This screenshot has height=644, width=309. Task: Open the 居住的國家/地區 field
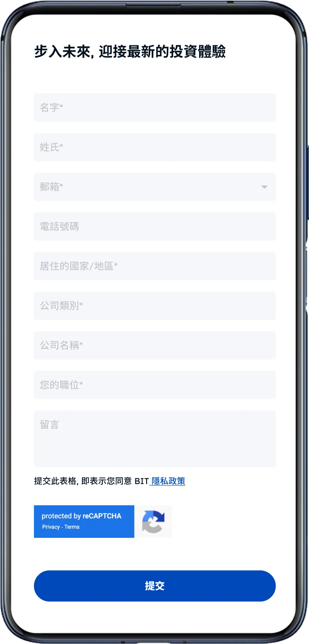point(155,266)
